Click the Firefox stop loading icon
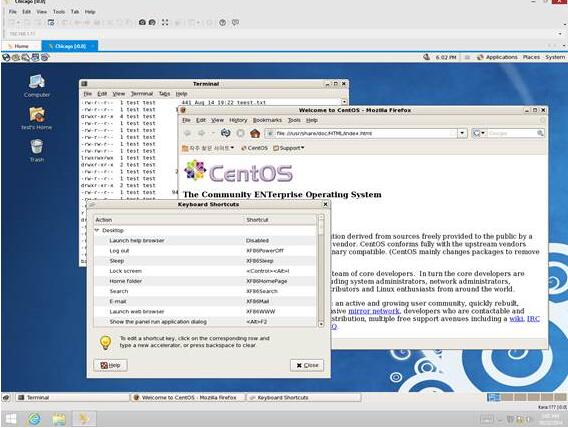Screen dimensions: 568x428 pos(240,133)
